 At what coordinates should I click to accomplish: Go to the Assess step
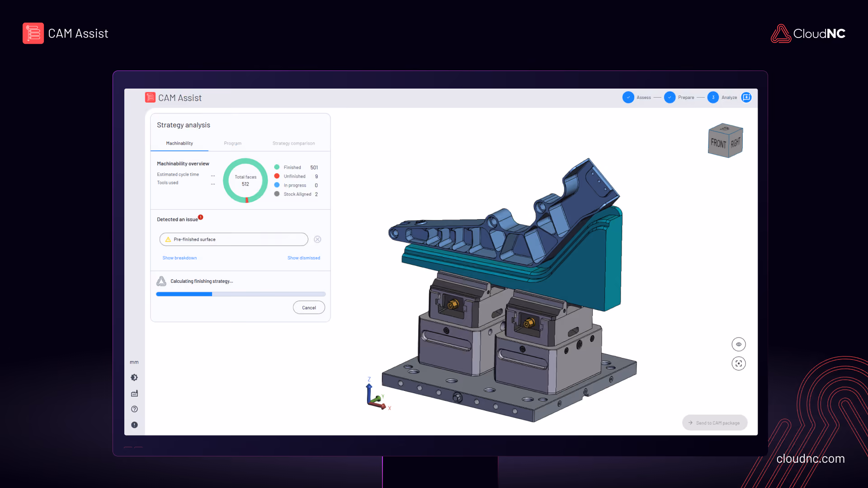[x=637, y=97]
